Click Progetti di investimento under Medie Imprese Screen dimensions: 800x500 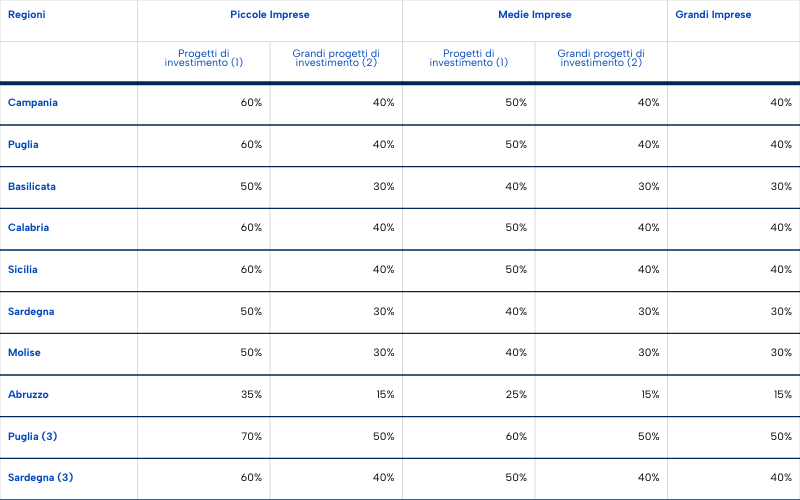pos(468,58)
